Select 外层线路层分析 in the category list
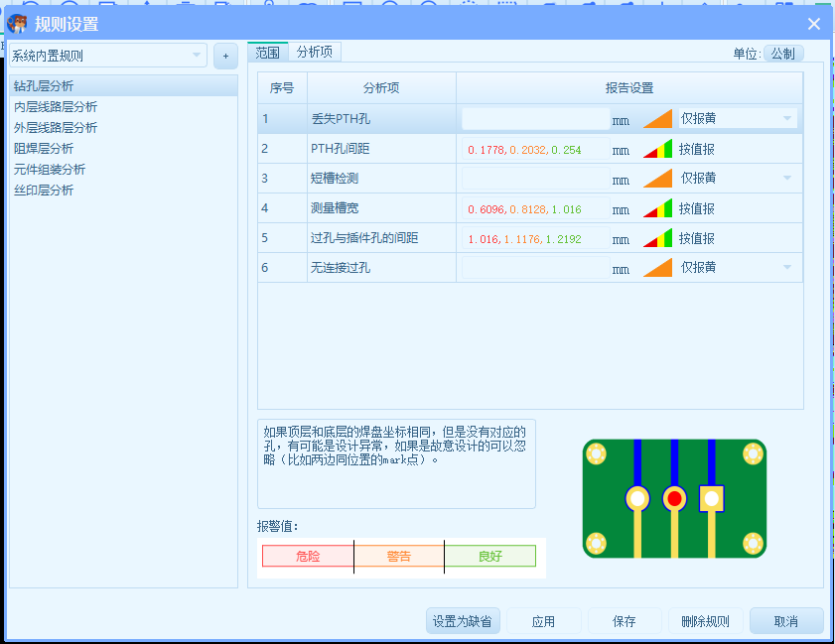 pos(123,128)
